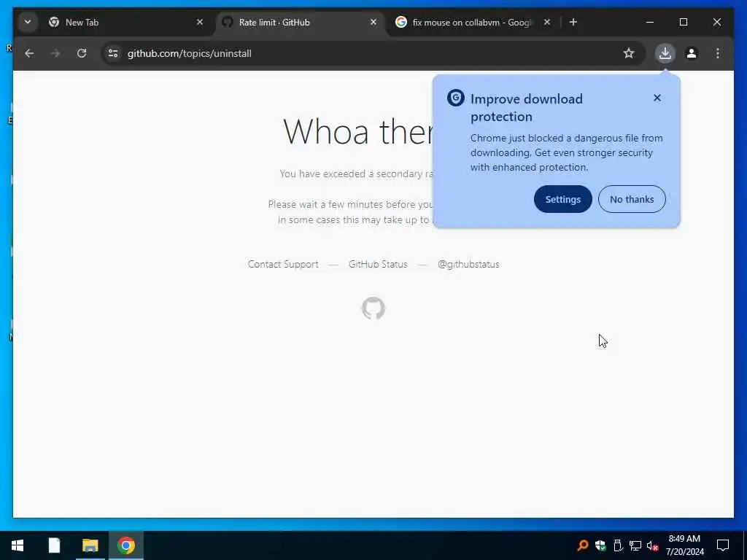Screen dimensions: 747x560
Task: Open the Contact Support link
Action: (x=283, y=264)
